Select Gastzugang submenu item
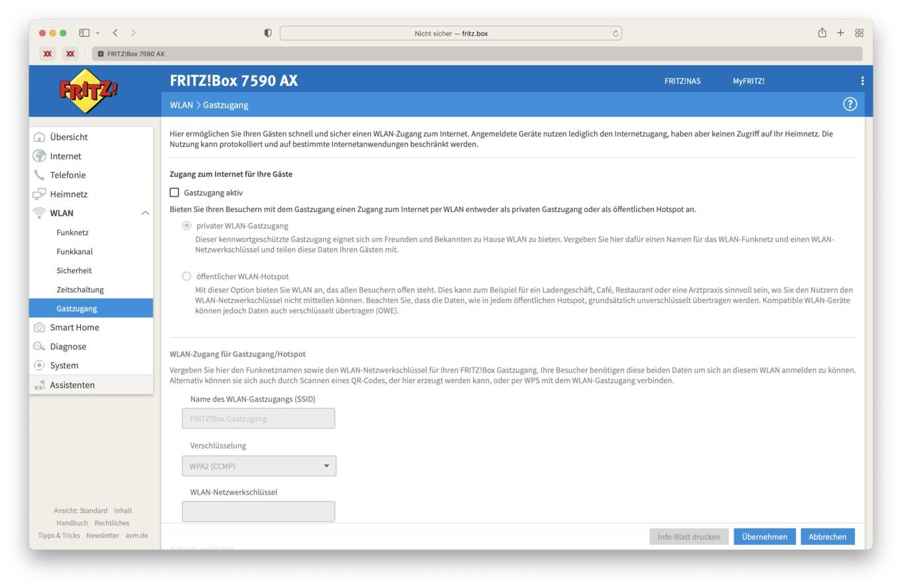The width and height of the screenshot is (902, 588). 91,308
